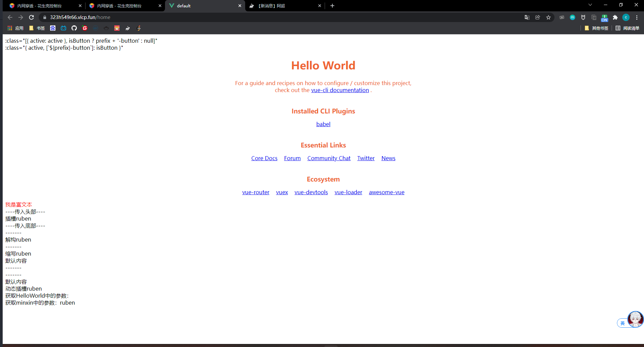Open the vue-cli documentation link

[x=340, y=90]
